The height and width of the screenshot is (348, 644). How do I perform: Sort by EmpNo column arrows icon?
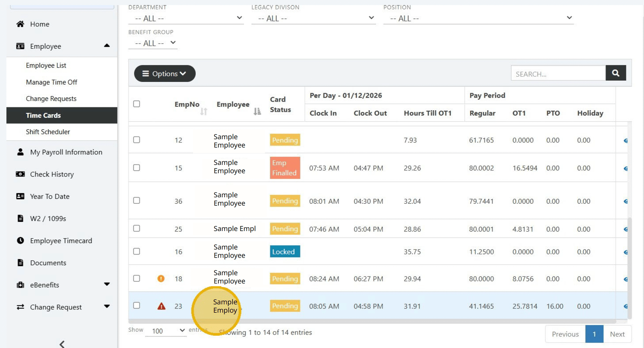pos(204,112)
